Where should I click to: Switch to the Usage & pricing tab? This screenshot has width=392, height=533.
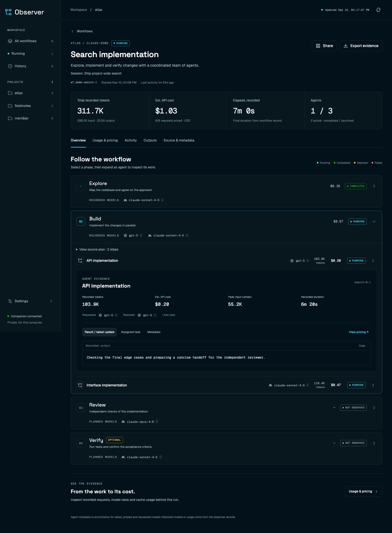coord(105,140)
